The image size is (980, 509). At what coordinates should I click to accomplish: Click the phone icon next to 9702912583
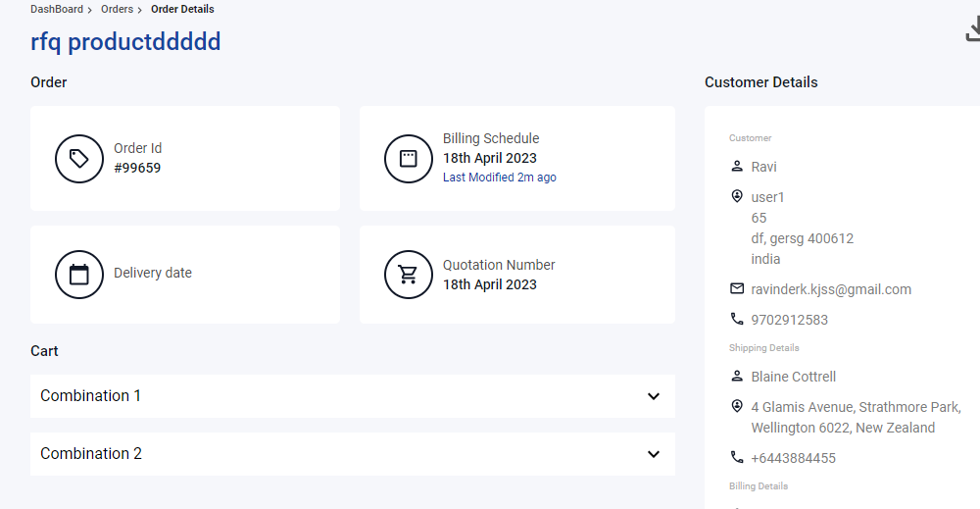click(737, 319)
